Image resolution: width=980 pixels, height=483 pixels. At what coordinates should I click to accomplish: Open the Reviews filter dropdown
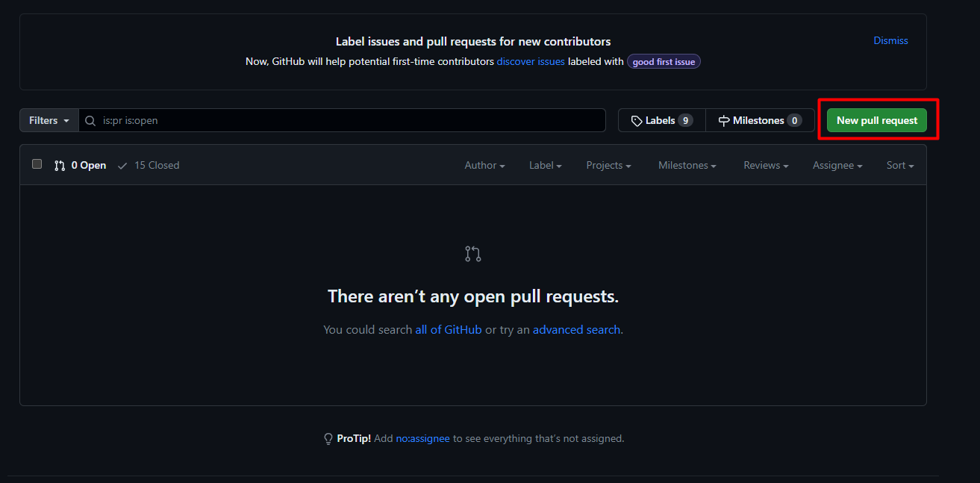point(766,166)
